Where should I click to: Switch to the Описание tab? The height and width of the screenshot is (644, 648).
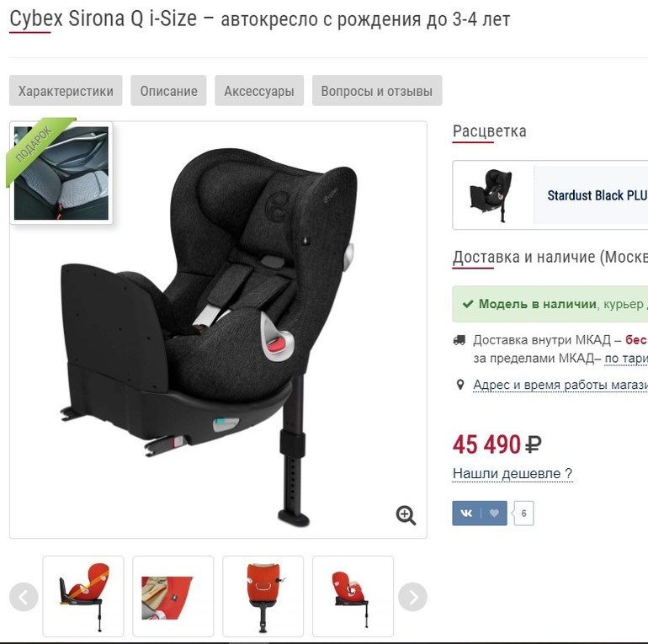pos(168,91)
